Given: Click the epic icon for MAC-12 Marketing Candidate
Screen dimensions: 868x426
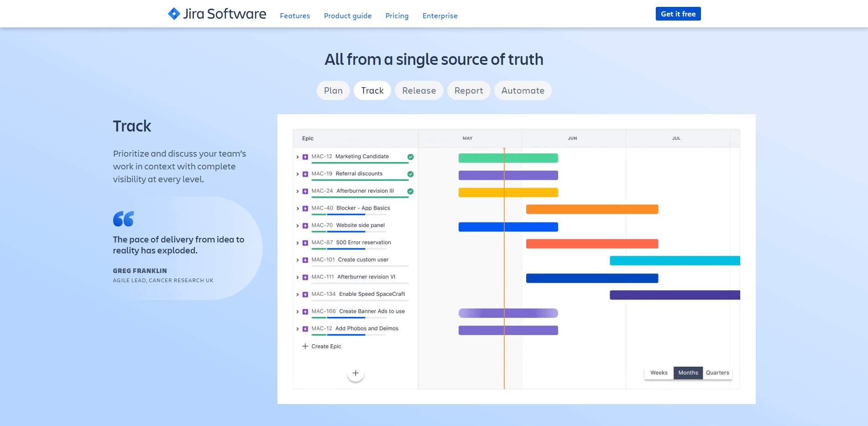Looking at the screenshot, I should [x=305, y=157].
